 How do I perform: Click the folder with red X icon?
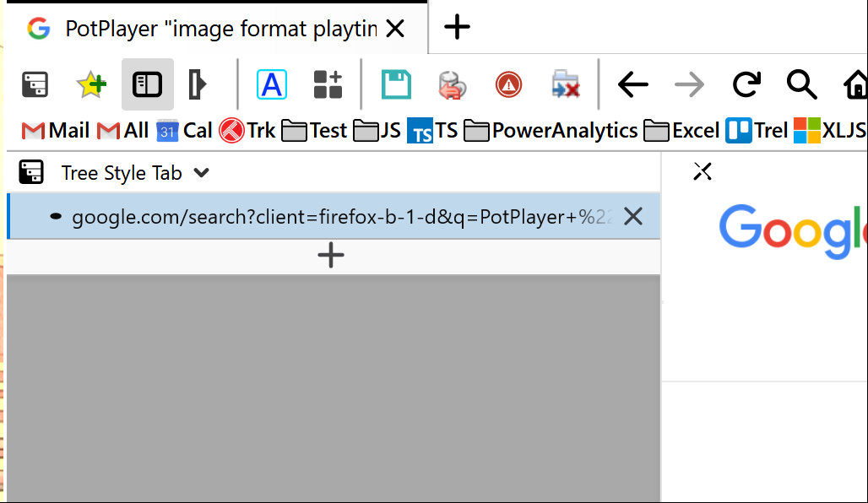(x=565, y=84)
